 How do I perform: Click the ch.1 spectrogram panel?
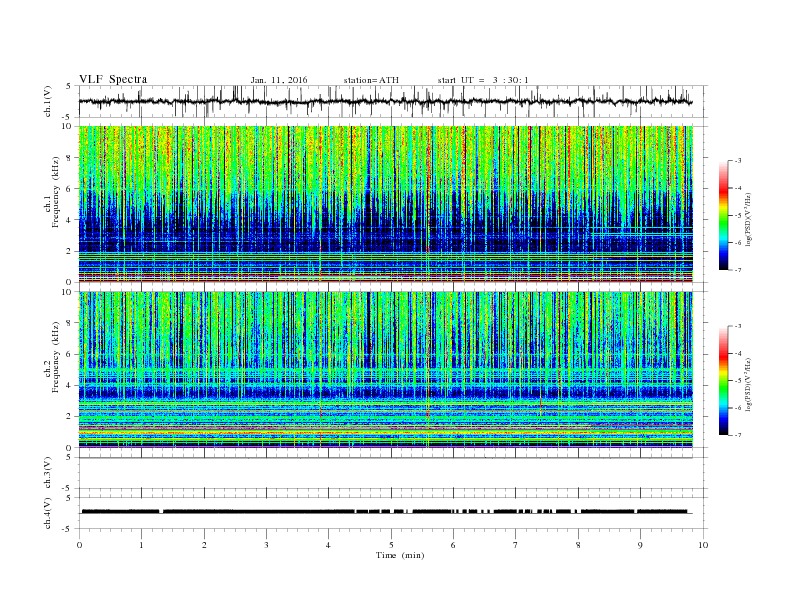[x=386, y=204]
